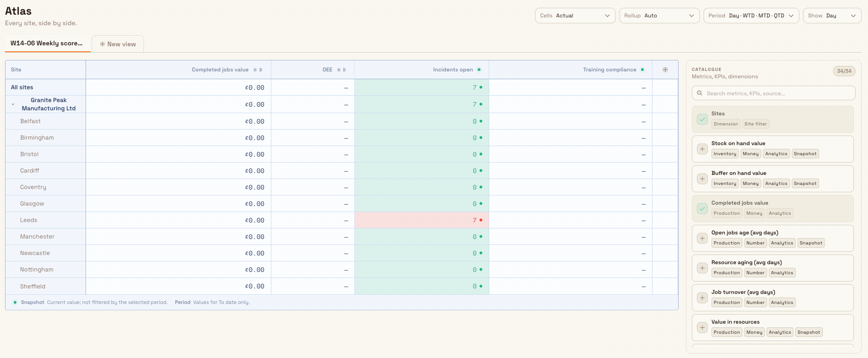
Task: Select the W14-06 Weekly score tab
Action: coord(48,43)
